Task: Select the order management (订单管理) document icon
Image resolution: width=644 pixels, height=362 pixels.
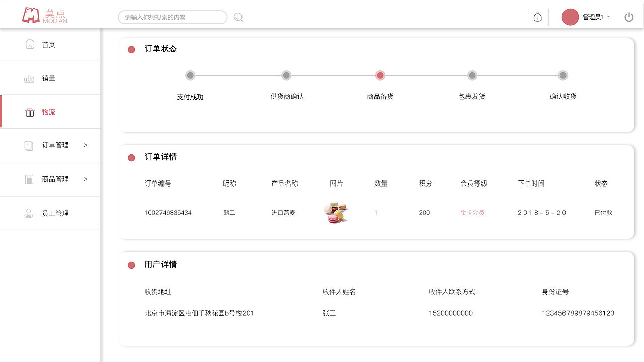Action: pyautogui.click(x=29, y=145)
